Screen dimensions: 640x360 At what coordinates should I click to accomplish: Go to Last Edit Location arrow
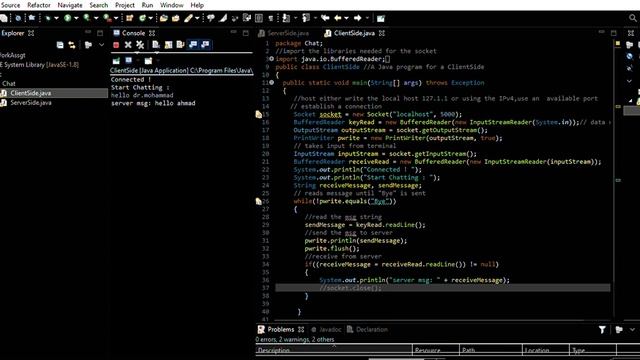[325, 18]
